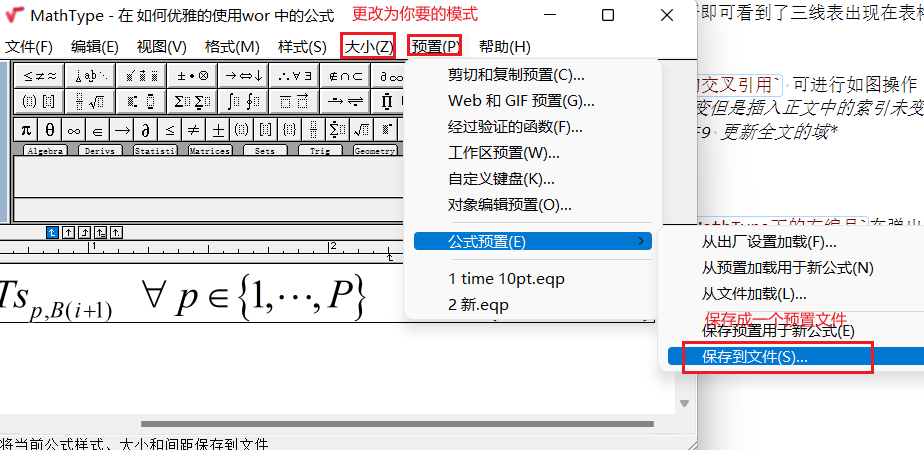Open the 帮助(H) menu
The height and width of the screenshot is (450, 924).
(x=504, y=47)
